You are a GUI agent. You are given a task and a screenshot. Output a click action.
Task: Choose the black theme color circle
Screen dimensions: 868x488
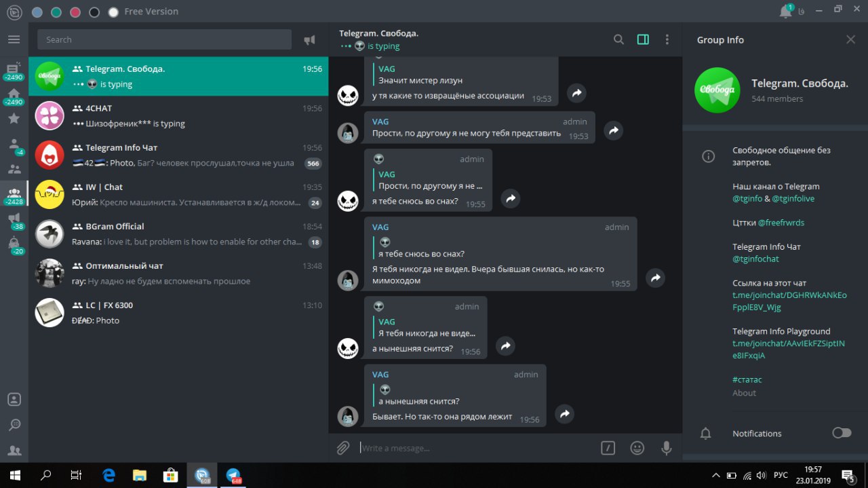(x=94, y=12)
